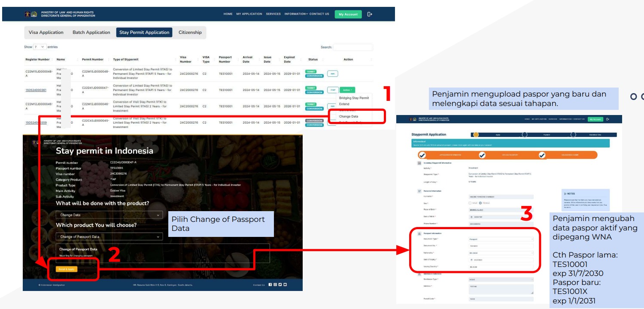Open the Facebook icon in the dark footer
Image resolution: width=644 pixels, height=309 pixels.
tap(270, 285)
